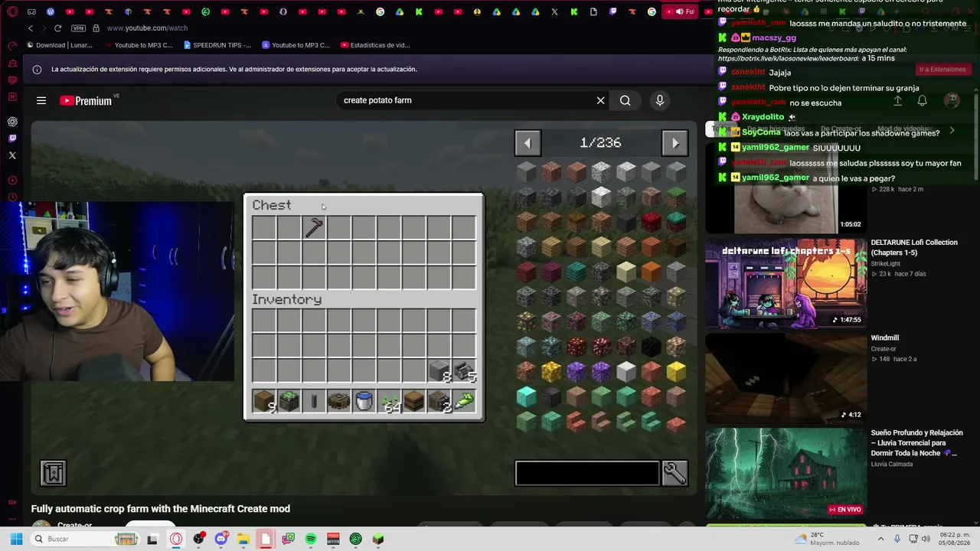Open the ChatGPT icon in Opera sidebar
This screenshot has width=980, height=551.
tap(12, 122)
